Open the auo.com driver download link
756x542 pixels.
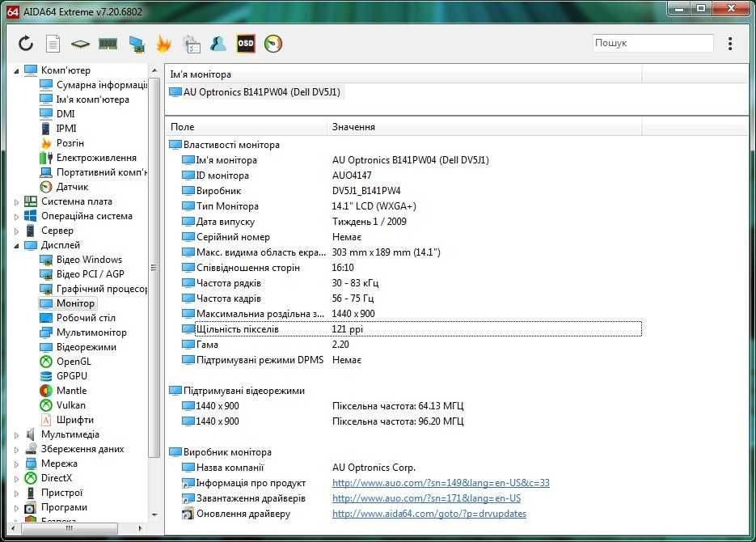click(426, 498)
